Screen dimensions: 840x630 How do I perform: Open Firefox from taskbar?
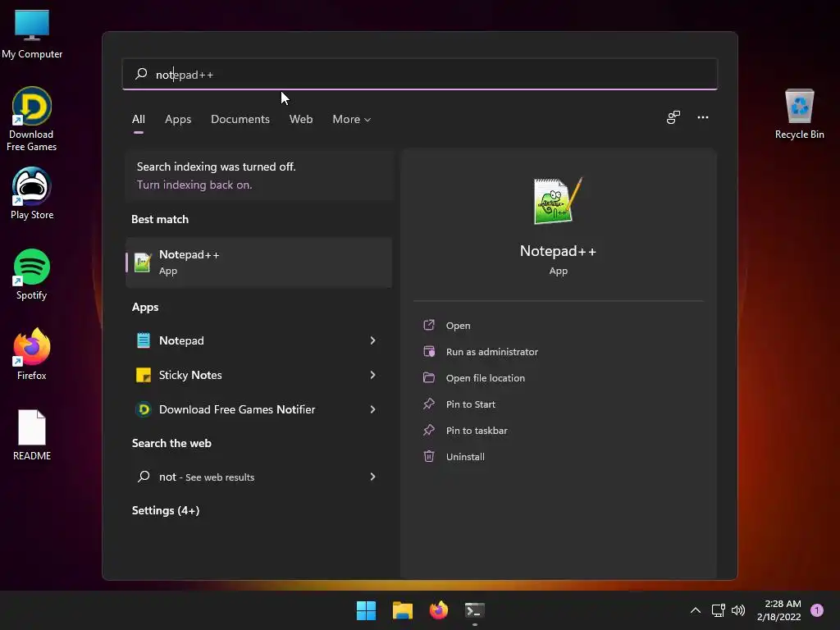pos(439,610)
